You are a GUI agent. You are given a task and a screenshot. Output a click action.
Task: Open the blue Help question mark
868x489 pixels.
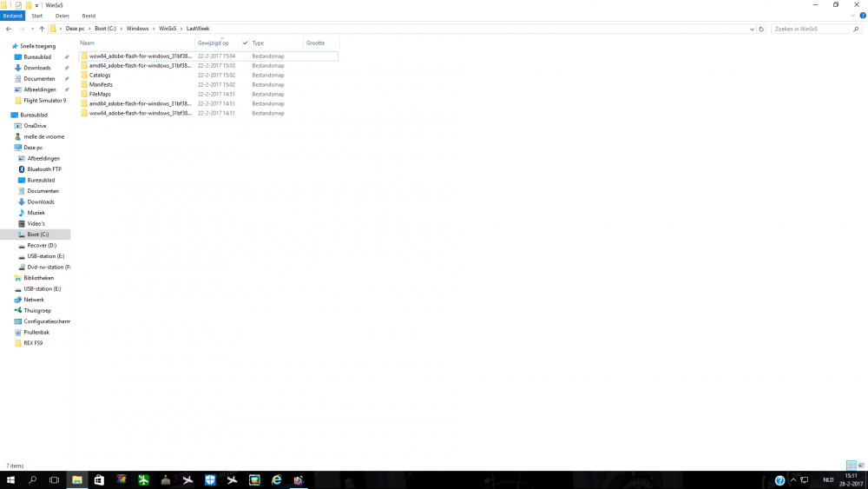click(x=863, y=16)
